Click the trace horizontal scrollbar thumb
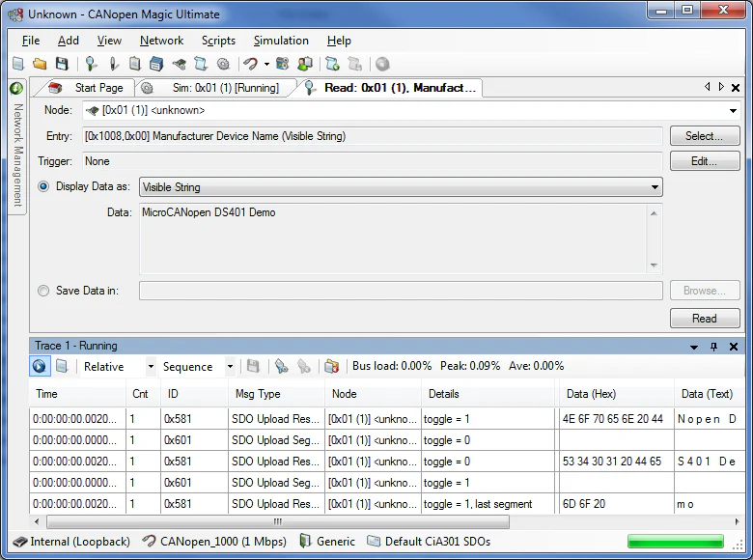753x560 pixels. [x=278, y=521]
